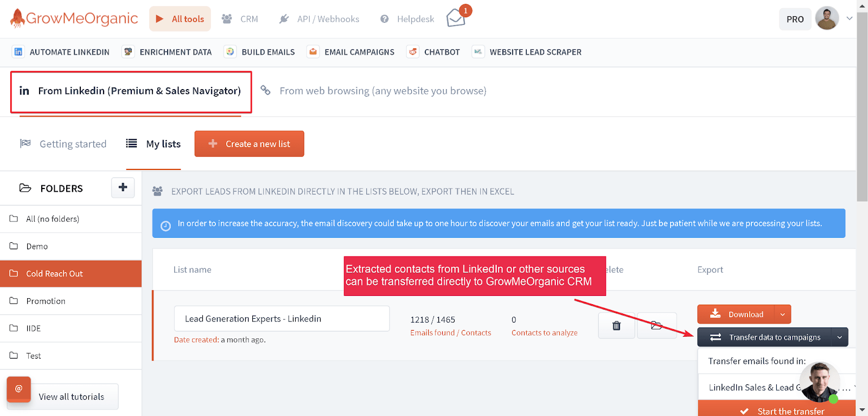Click the List name column header
This screenshot has width=868, height=416.
(x=192, y=270)
